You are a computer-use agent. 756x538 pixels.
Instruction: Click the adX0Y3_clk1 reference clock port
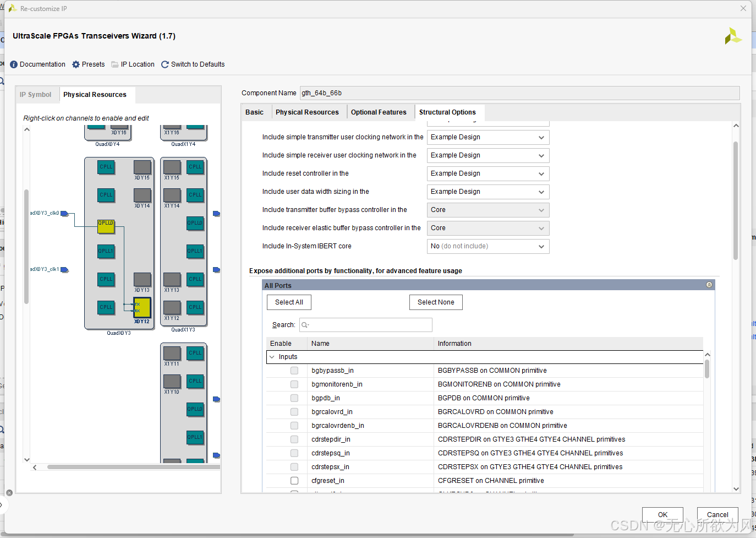[64, 270]
